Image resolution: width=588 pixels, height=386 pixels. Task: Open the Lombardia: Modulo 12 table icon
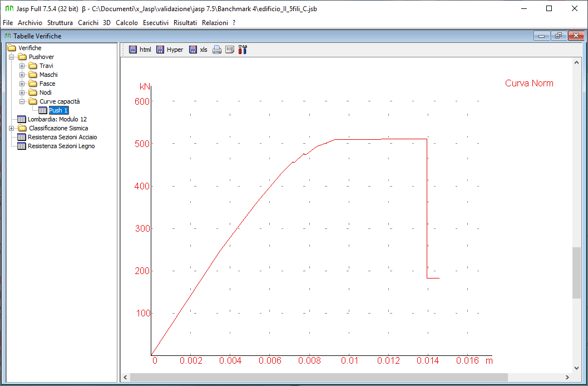pyautogui.click(x=22, y=119)
